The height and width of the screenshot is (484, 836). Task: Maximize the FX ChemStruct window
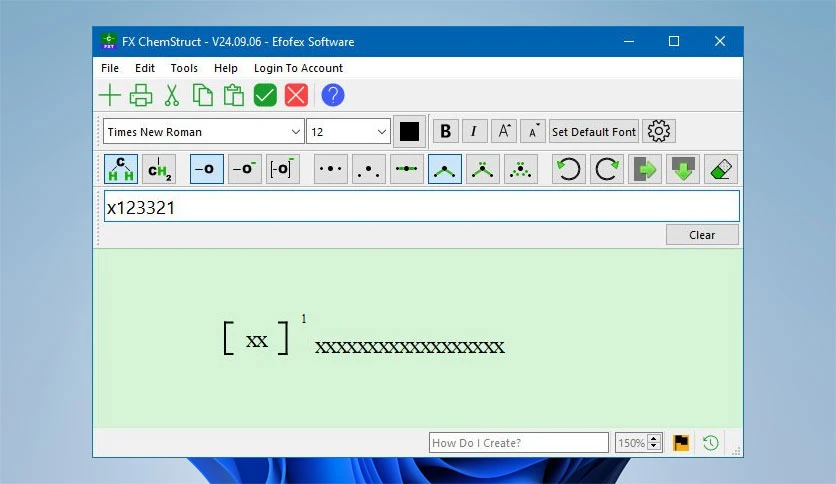(674, 41)
